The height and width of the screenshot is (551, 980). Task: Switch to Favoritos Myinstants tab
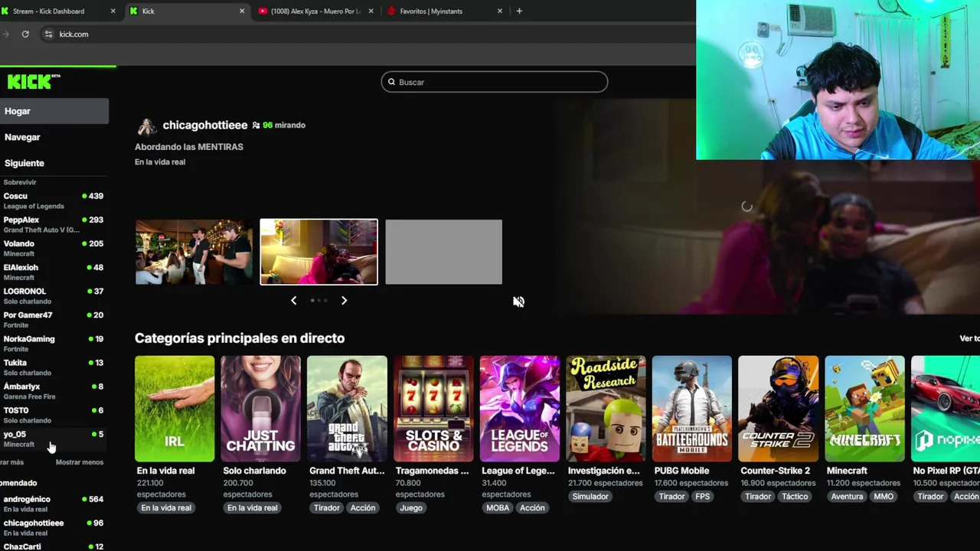pyautogui.click(x=446, y=11)
